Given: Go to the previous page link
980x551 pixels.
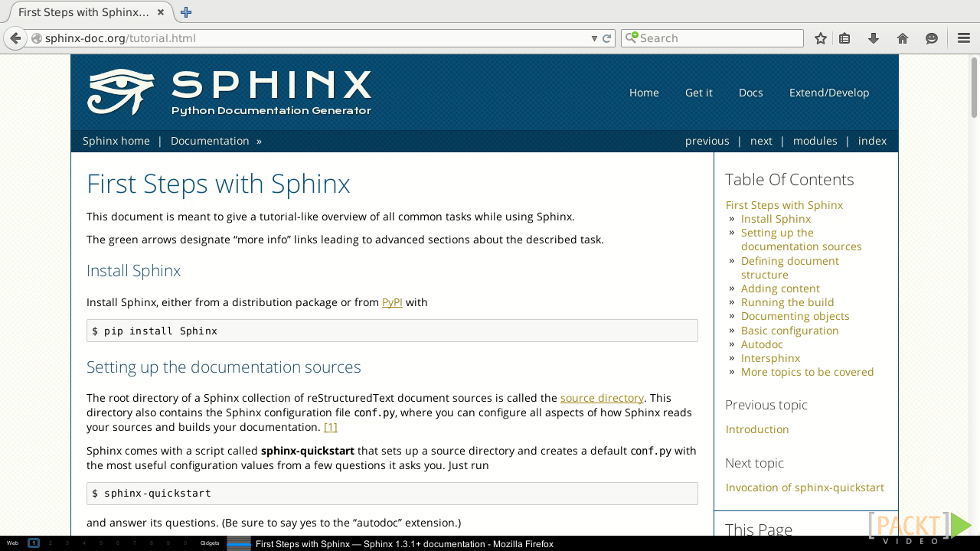Looking at the screenshot, I should point(707,141).
